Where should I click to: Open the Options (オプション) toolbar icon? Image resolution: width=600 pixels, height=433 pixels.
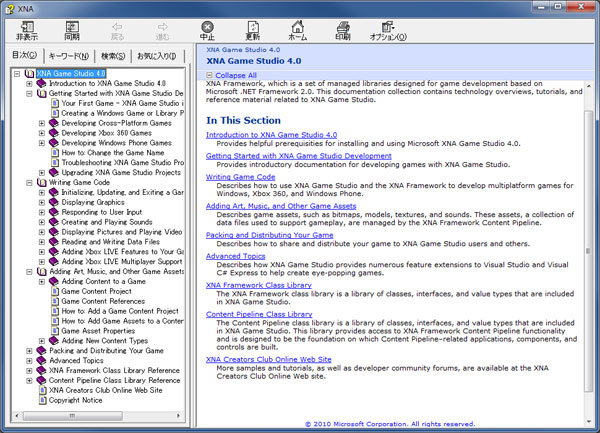tap(388, 27)
